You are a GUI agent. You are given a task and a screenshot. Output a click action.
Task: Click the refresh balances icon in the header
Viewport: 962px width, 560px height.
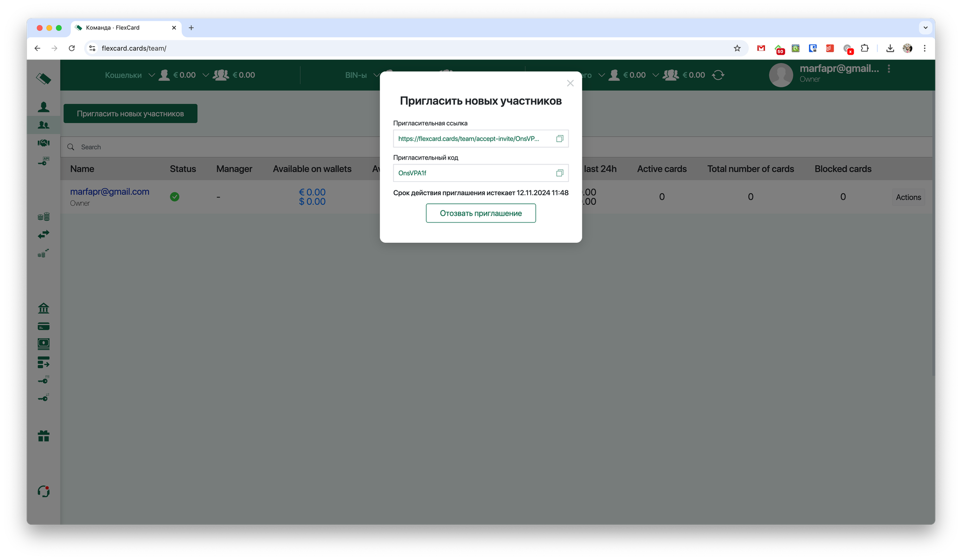click(x=718, y=75)
